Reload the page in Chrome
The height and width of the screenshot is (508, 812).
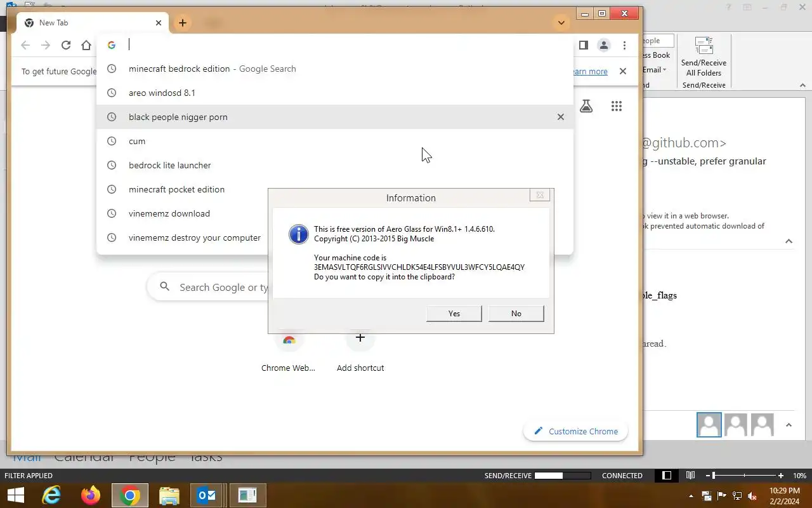tap(66, 45)
